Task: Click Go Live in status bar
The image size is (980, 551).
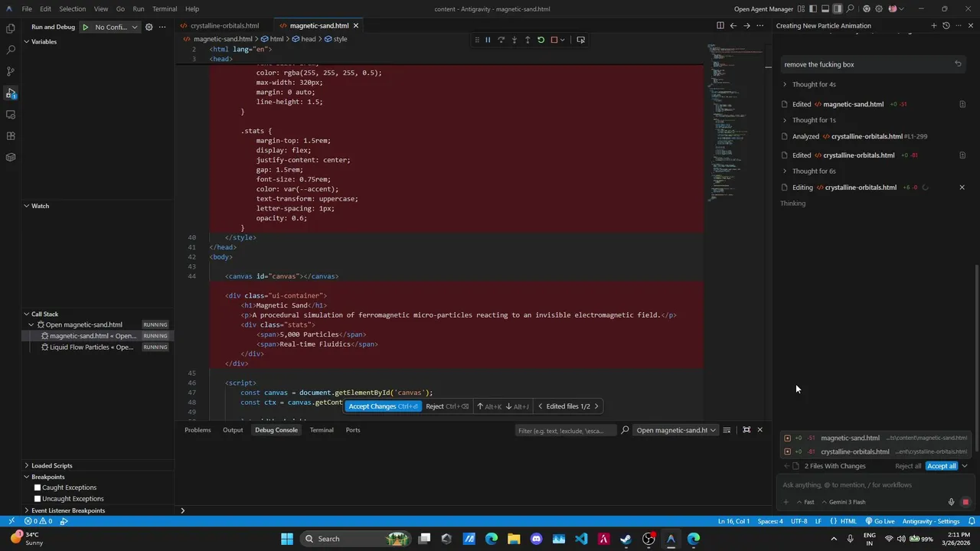Action: click(879, 521)
